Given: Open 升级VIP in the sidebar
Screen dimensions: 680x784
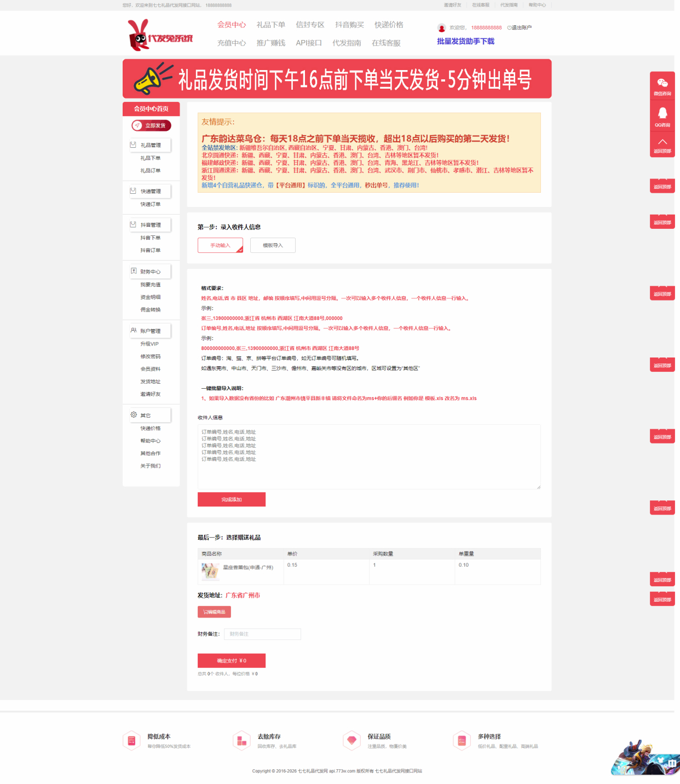Looking at the screenshot, I should (x=149, y=344).
